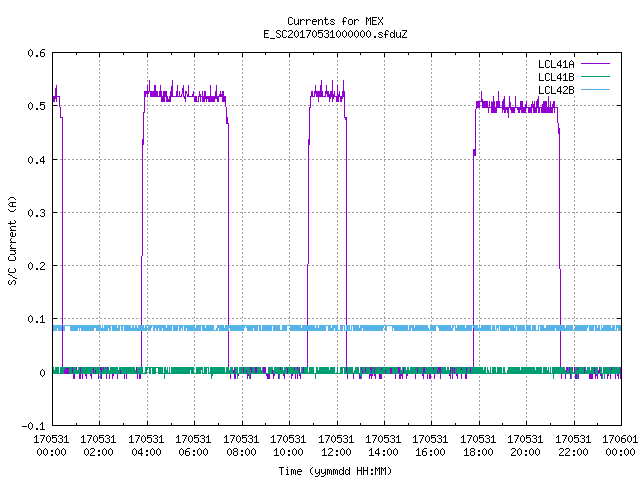Click the LCL42B legend label

coord(556,90)
